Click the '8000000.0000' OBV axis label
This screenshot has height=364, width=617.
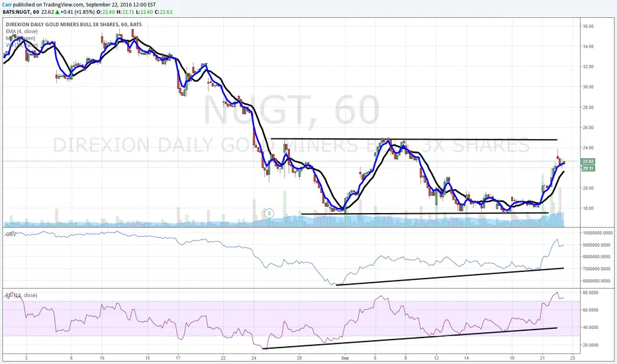pyautogui.click(x=598, y=257)
